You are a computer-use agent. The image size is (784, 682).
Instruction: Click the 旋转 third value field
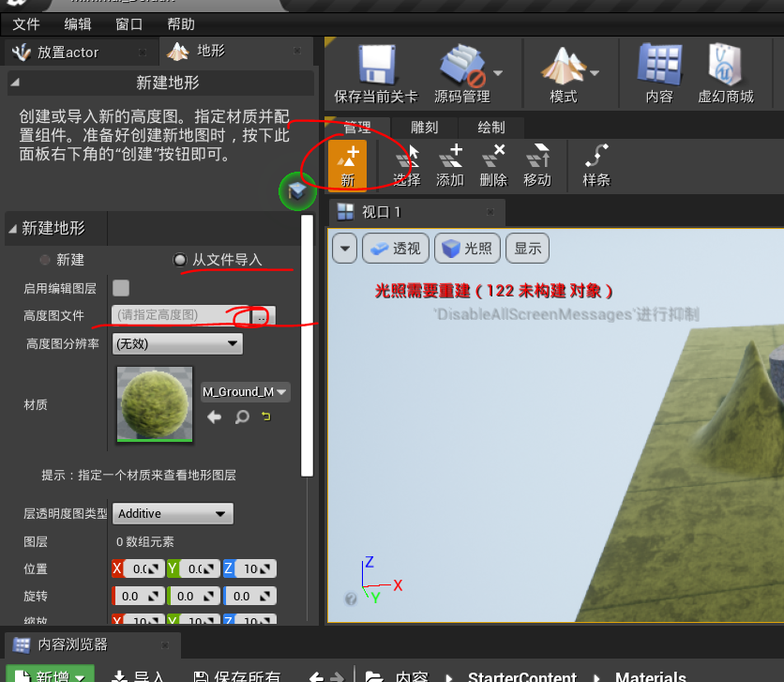click(x=249, y=596)
